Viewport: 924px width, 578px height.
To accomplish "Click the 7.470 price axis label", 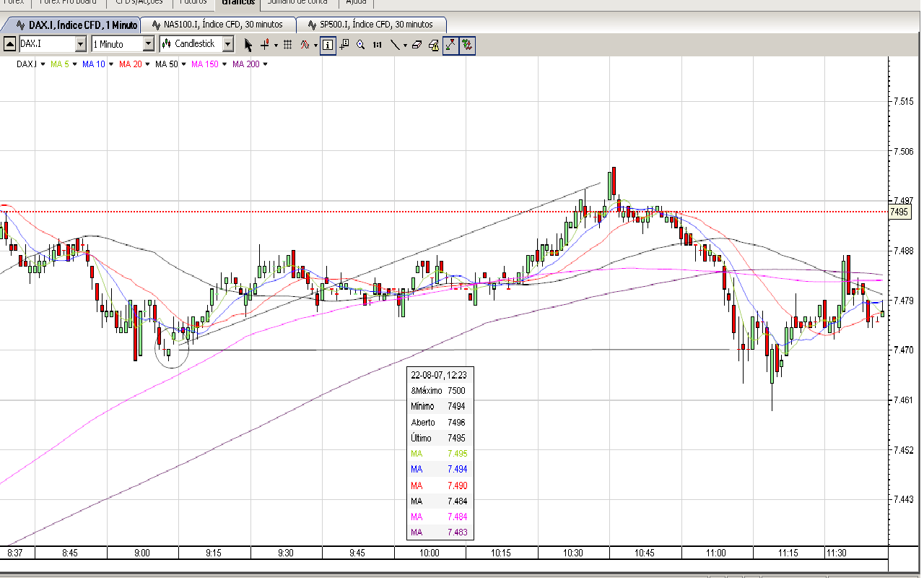I will coord(905,350).
